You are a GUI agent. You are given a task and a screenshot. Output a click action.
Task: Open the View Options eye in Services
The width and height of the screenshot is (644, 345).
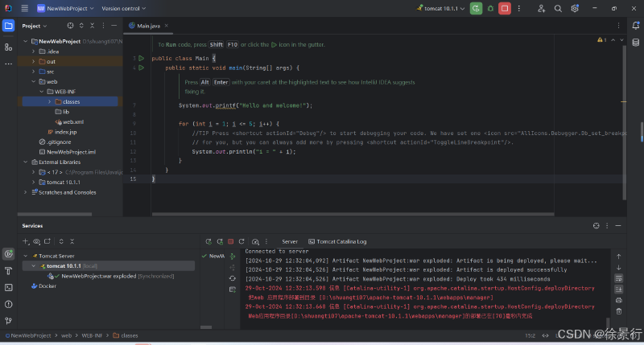(x=36, y=241)
